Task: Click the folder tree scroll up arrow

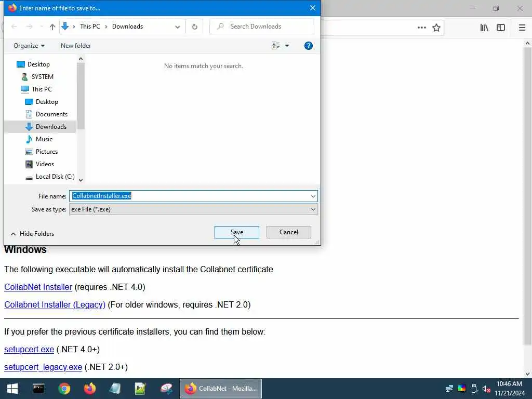Action: pos(81,59)
